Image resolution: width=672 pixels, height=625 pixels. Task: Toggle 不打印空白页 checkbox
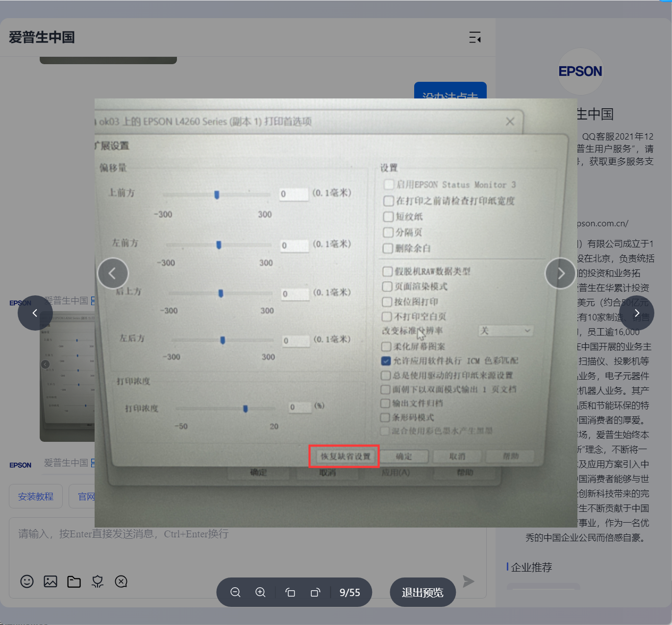(x=387, y=316)
